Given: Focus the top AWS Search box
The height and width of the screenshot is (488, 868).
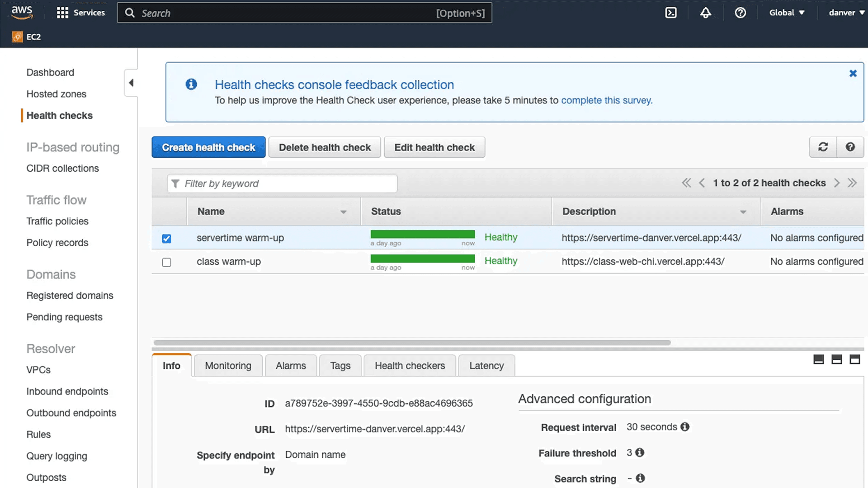Looking at the screenshot, I should (x=304, y=13).
